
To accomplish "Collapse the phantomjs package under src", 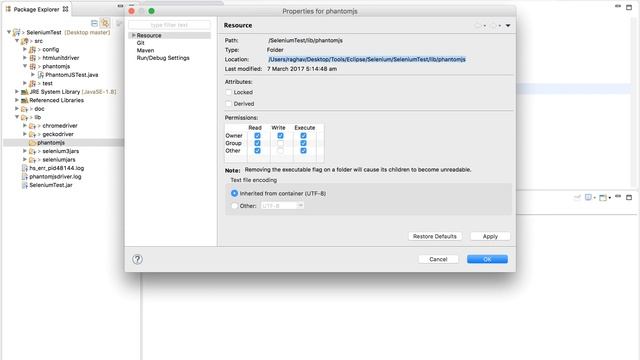I will pos(25,66).
